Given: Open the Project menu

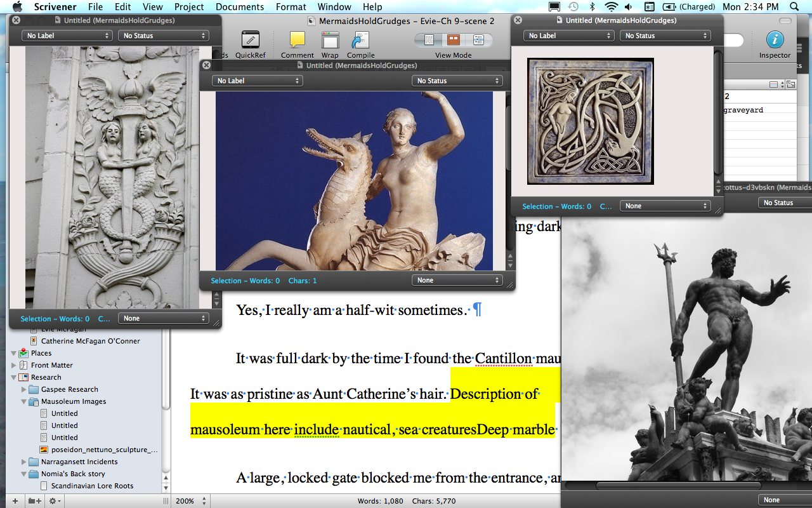Looking at the screenshot, I should coord(189,7).
